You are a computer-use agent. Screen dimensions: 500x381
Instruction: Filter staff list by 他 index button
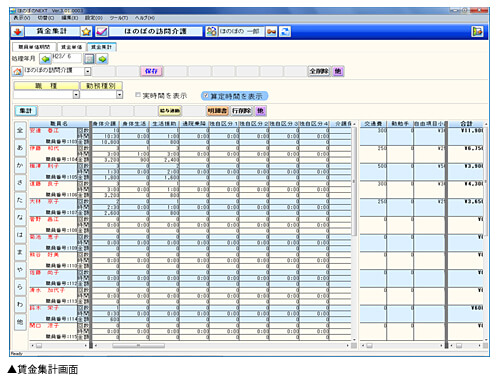coord(20,322)
